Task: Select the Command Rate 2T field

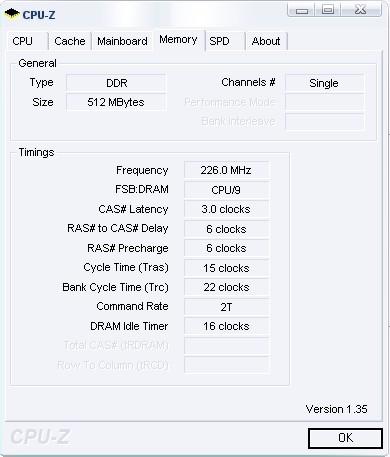Action: point(226,307)
